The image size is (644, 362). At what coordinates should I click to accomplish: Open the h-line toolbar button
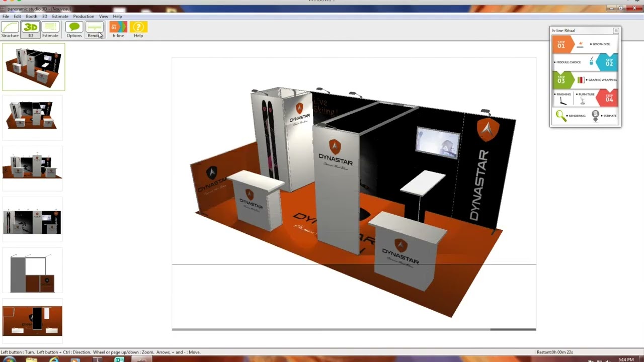tap(118, 30)
